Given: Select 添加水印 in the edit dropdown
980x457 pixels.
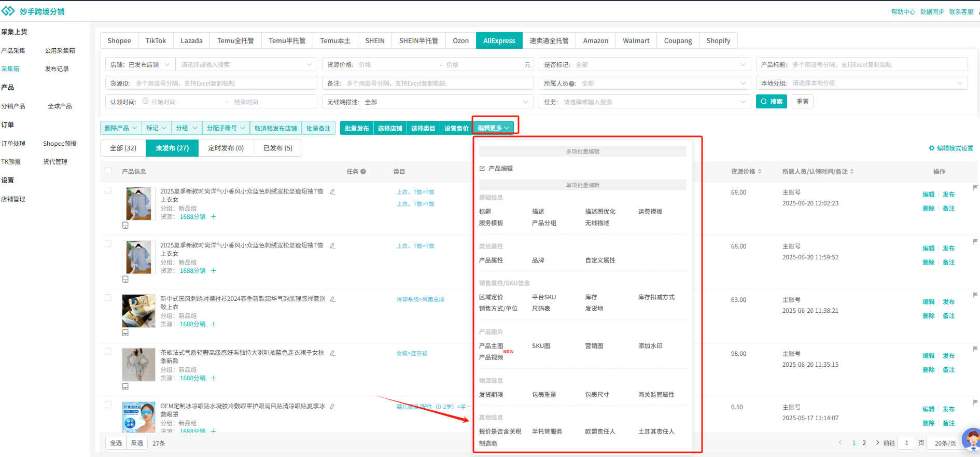Looking at the screenshot, I should coord(650,346).
